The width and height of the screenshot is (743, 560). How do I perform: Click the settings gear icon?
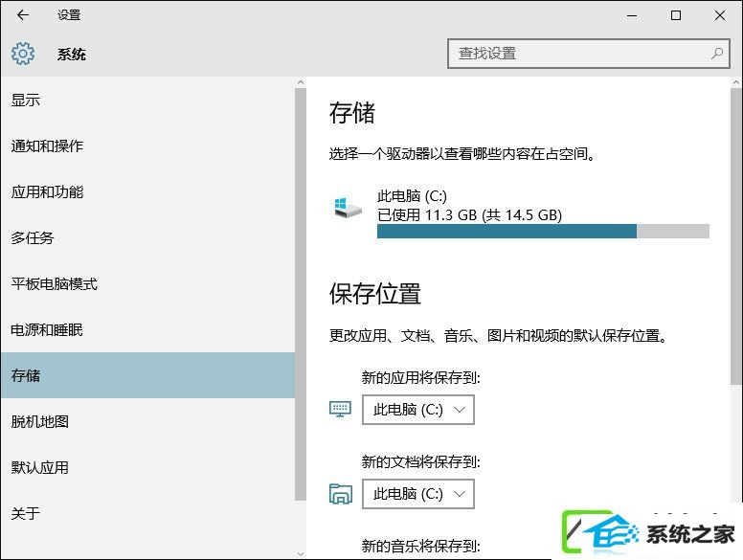coord(23,54)
